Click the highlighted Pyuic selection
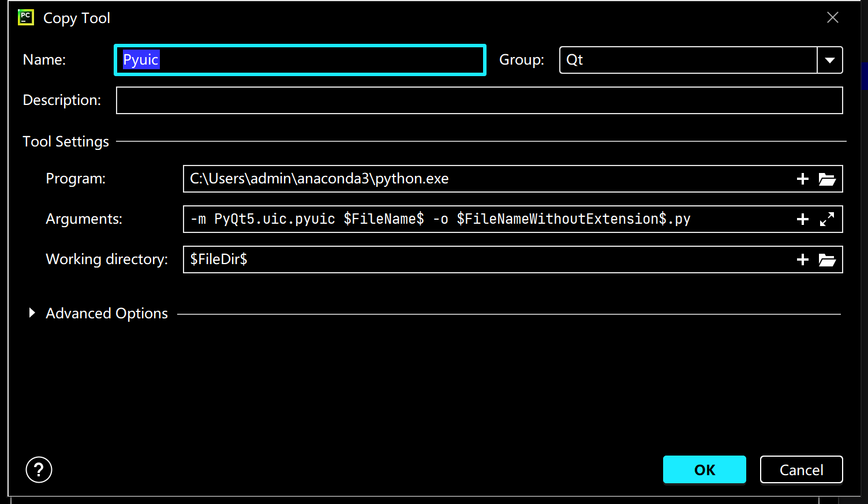Viewport: 868px width, 504px height. tap(140, 59)
